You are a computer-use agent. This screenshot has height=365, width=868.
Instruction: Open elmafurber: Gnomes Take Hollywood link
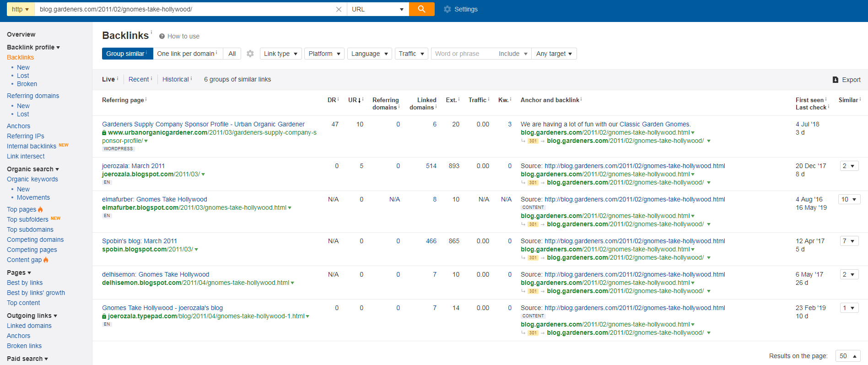pyautogui.click(x=155, y=199)
